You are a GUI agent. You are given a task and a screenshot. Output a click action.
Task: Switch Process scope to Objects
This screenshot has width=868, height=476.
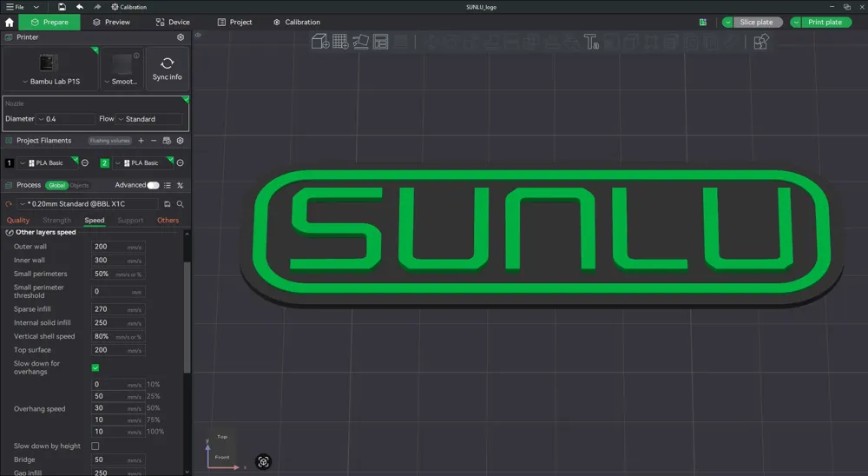tap(79, 185)
